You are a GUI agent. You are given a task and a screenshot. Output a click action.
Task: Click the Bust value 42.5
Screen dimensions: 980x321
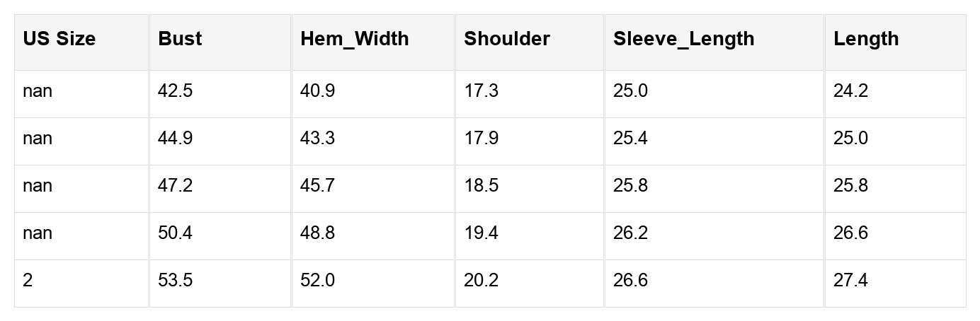tap(175, 91)
